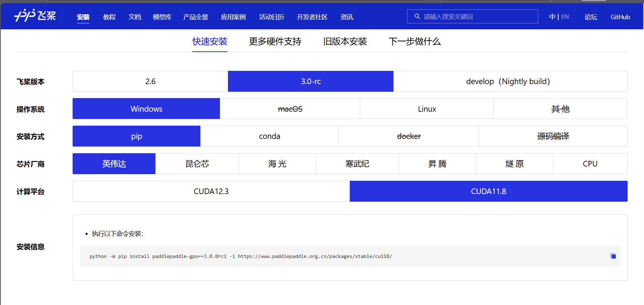The image size is (644, 305).
Task: Select pip install method
Action: coord(136,136)
